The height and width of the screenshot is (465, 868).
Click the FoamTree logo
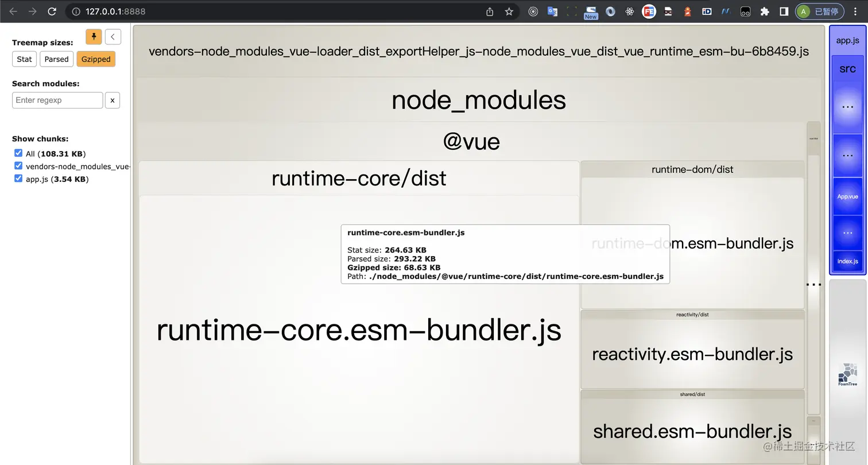[847, 374]
